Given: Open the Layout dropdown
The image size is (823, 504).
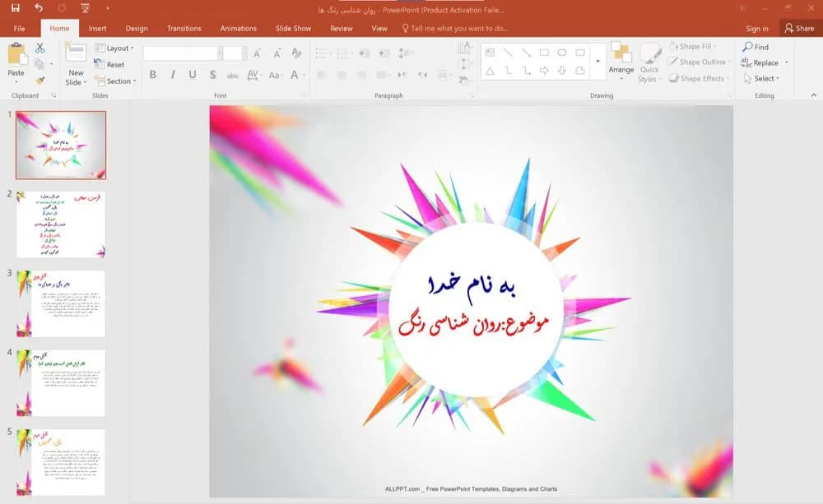Looking at the screenshot, I should click(114, 48).
